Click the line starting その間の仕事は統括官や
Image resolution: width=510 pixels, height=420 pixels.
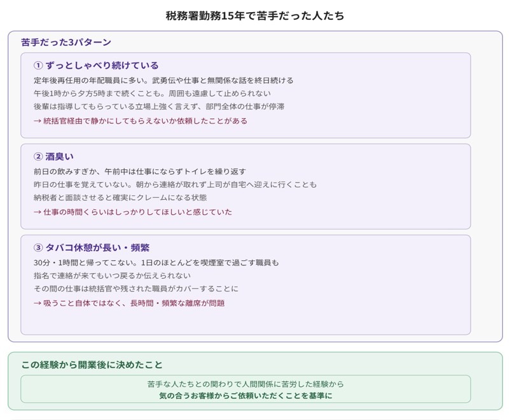coord(136,289)
